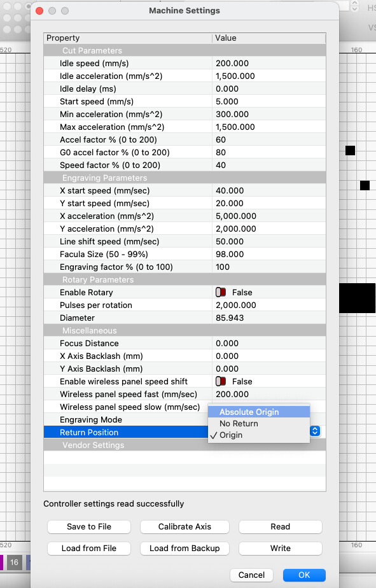This screenshot has width=376, height=588.
Task: Click the Calibrate Axis button
Action: pos(185,526)
